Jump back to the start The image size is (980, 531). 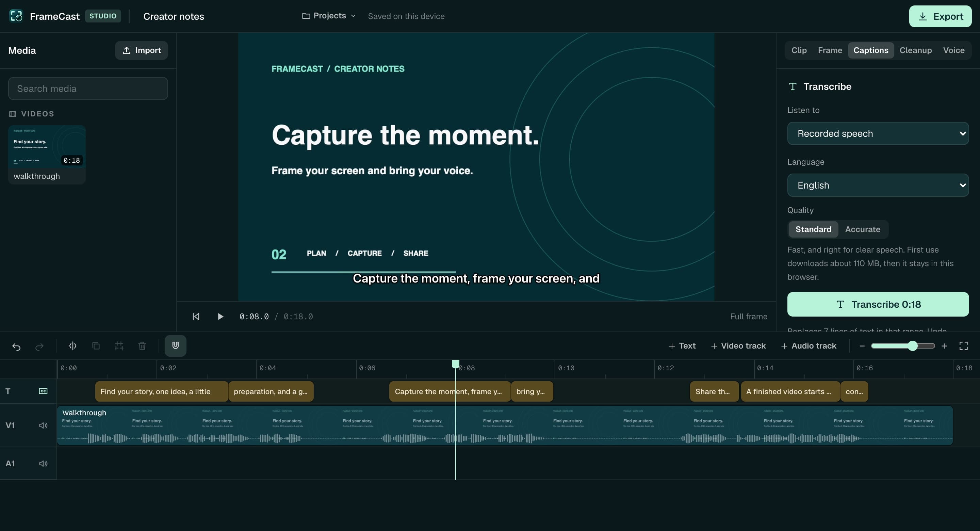[196, 316]
